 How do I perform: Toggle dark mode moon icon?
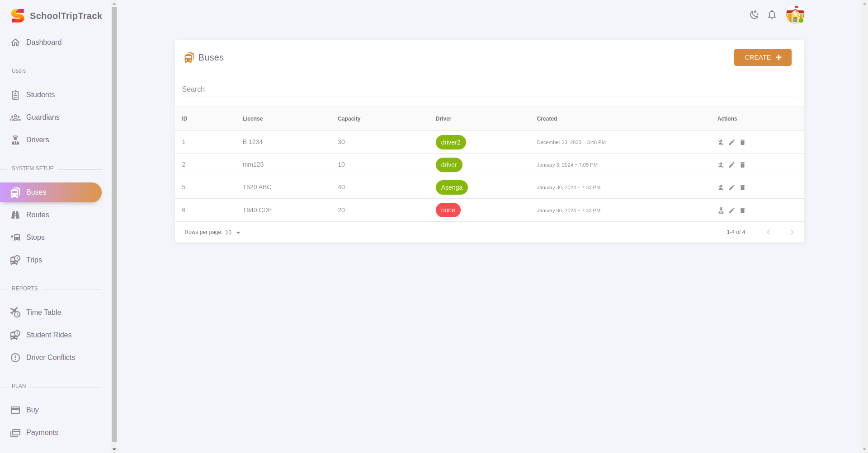coord(754,14)
